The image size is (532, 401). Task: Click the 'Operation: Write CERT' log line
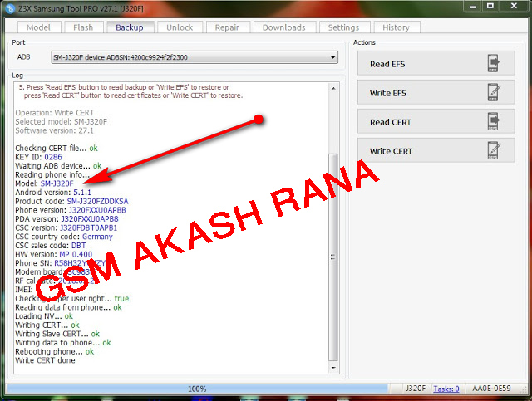coord(55,113)
